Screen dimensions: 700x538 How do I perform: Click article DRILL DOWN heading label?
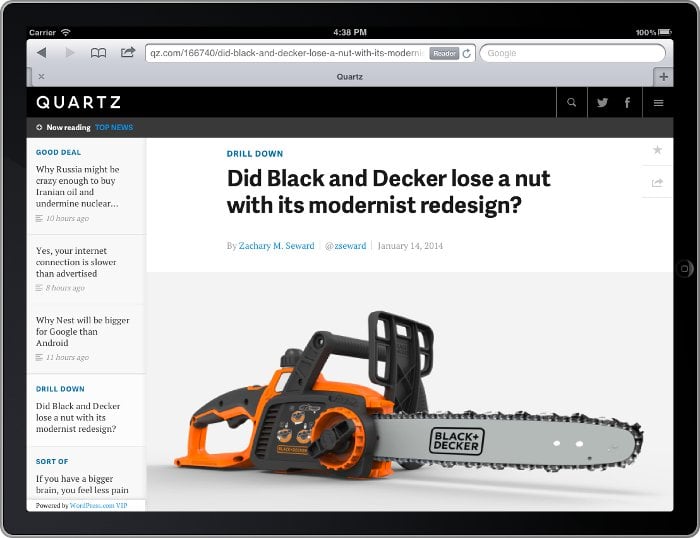pyautogui.click(x=255, y=154)
